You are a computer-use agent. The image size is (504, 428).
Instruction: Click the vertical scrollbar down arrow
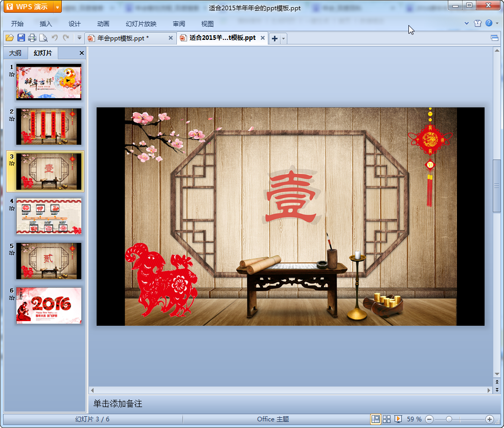[497, 374]
